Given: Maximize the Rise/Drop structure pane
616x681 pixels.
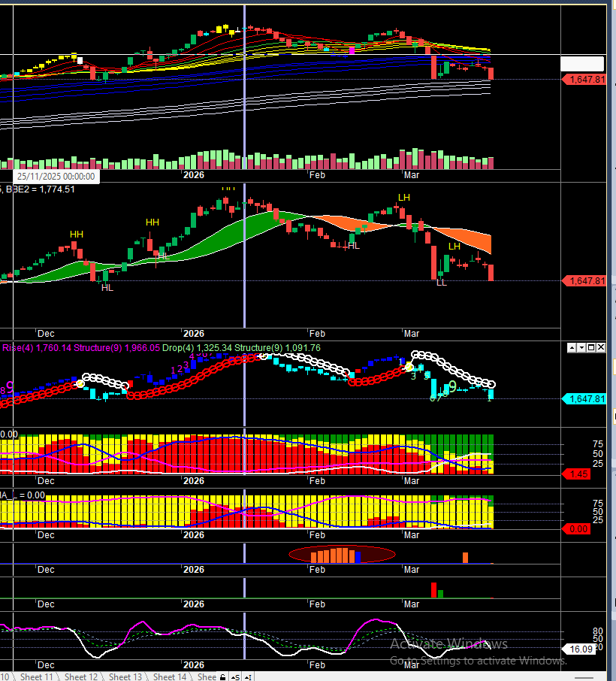Looking at the screenshot, I should click(x=590, y=347).
